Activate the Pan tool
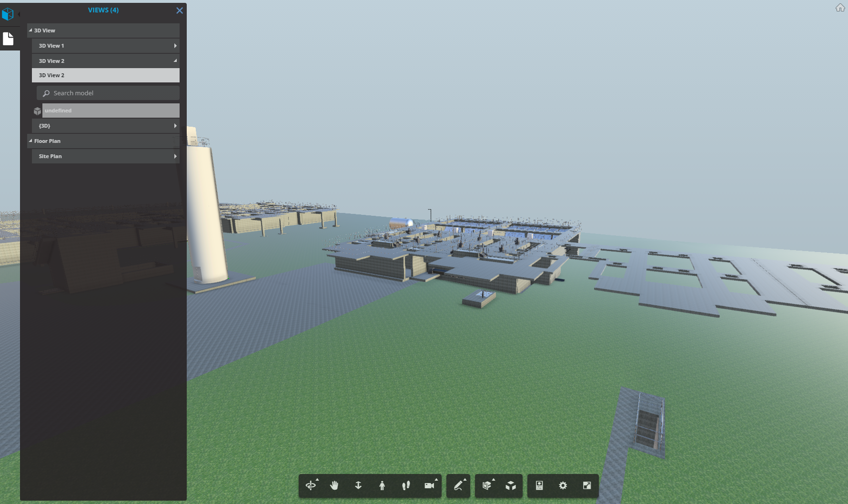Viewport: 848px width, 504px height. pos(334,486)
